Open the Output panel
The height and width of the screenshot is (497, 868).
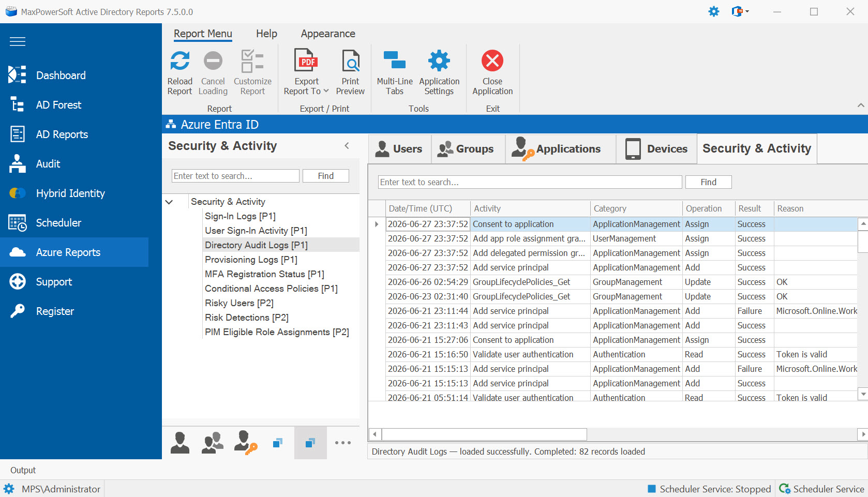click(x=23, y=470)
